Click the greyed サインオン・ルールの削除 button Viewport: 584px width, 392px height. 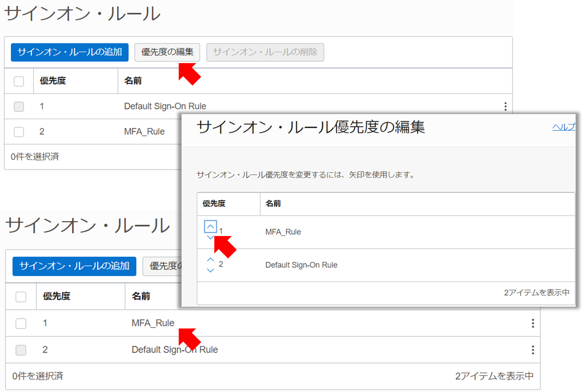point(265,52)
